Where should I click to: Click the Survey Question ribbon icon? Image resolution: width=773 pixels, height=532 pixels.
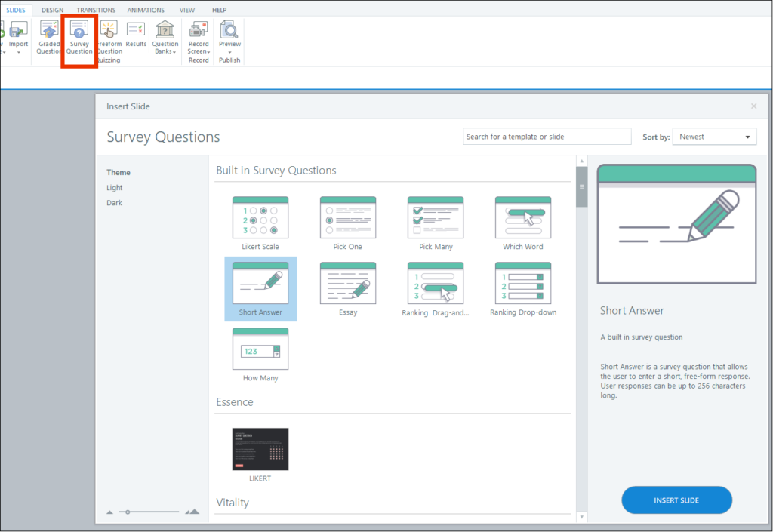pos(79,38)
